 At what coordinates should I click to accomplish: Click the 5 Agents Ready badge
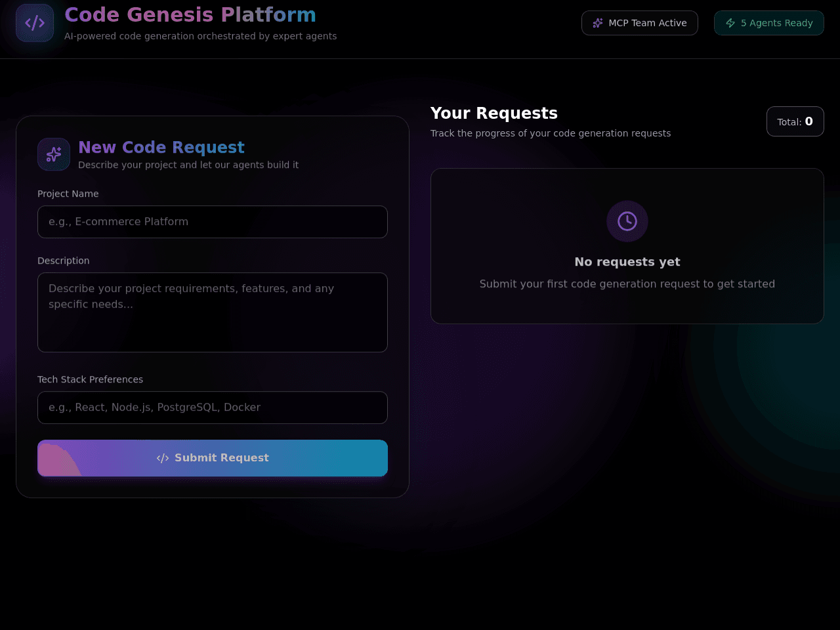769,23
